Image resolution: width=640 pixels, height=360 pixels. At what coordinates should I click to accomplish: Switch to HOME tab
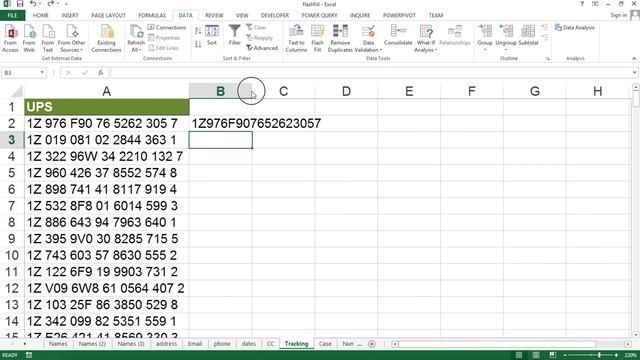pos(40,15)
